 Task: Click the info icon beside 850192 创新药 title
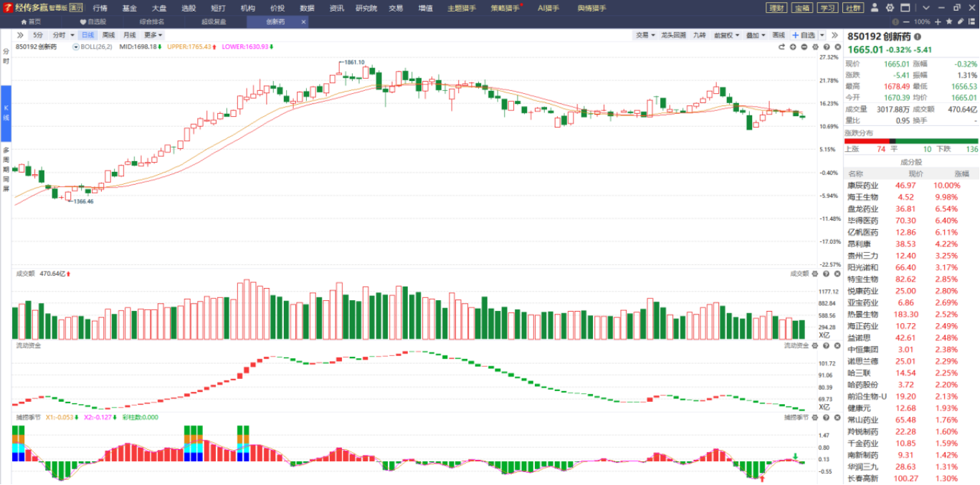click(918, 37)
